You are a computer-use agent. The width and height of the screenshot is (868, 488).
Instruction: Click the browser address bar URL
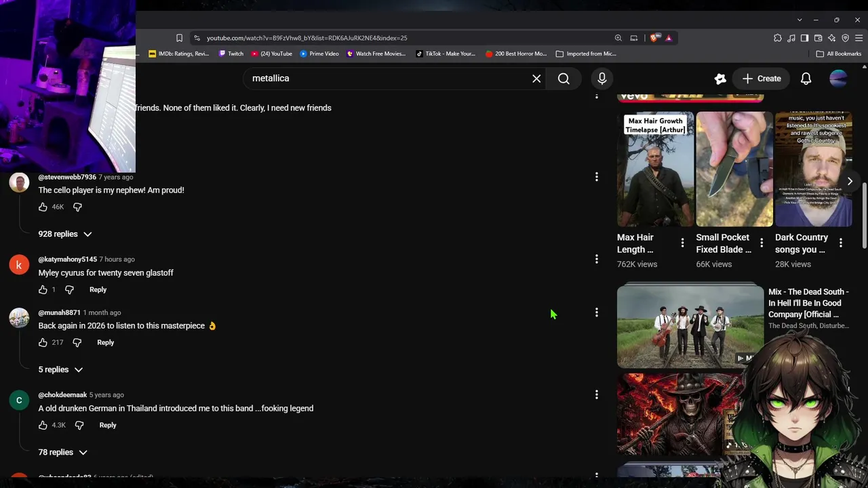point(307,38)
